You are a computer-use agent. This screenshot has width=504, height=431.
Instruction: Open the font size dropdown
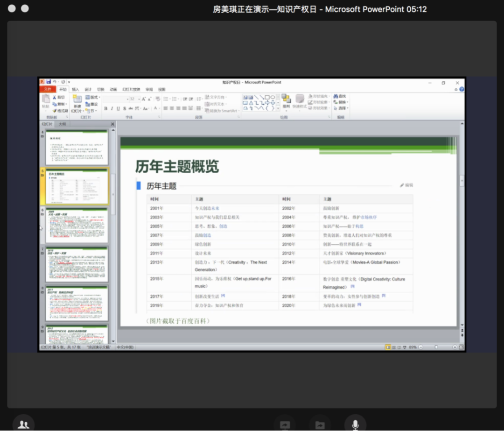138,99
